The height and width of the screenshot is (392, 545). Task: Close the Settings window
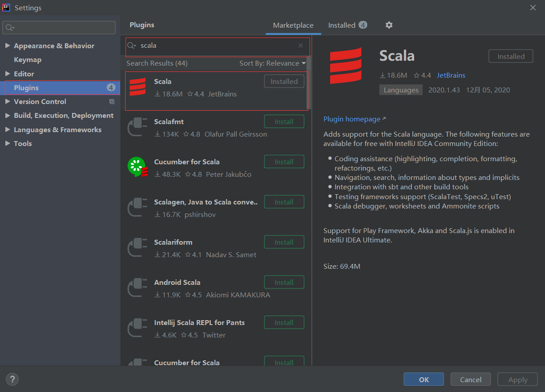532,8
